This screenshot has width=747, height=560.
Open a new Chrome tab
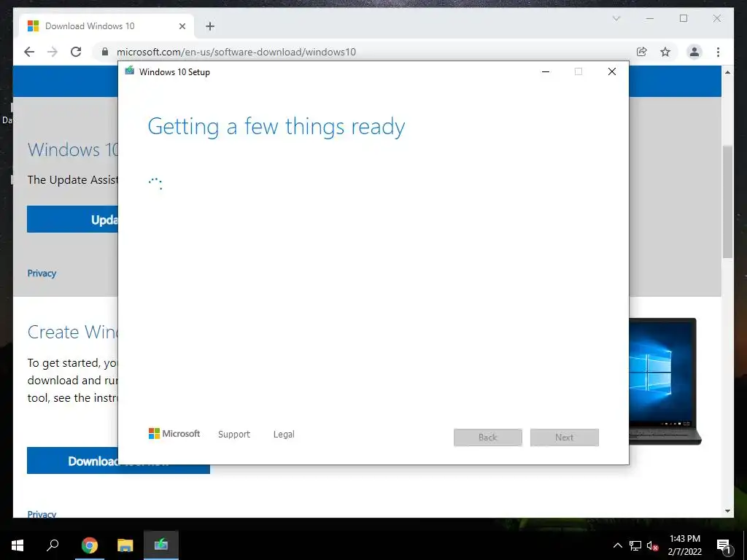210,26
